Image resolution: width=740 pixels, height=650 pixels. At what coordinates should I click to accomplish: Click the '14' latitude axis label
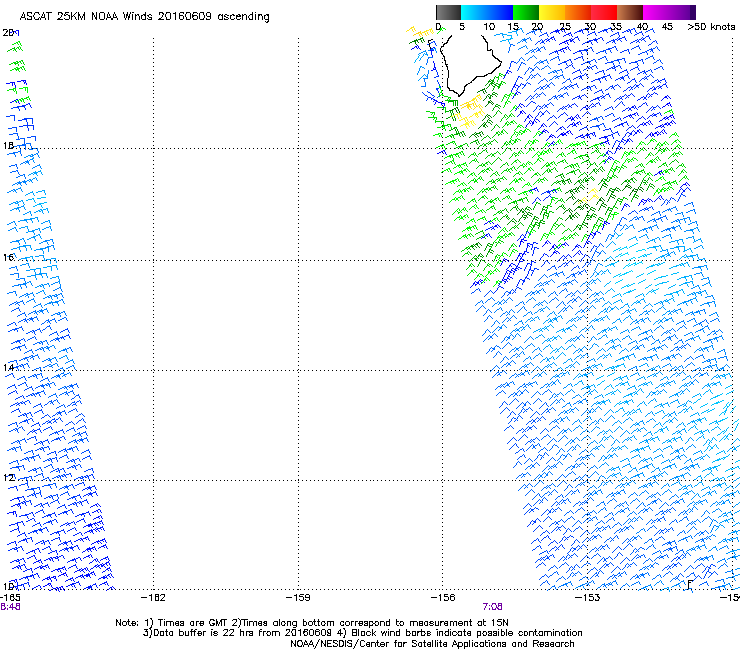pyautogui.click(x=8, y=367)
